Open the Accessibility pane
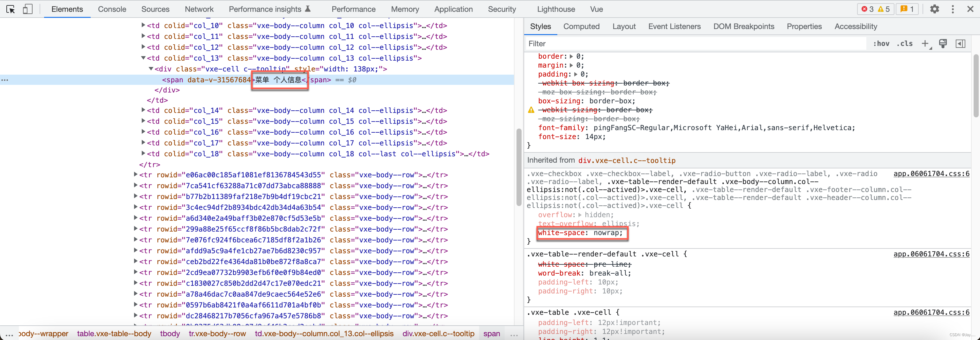This screenshot has height=340, width=980. coord(856,26)
